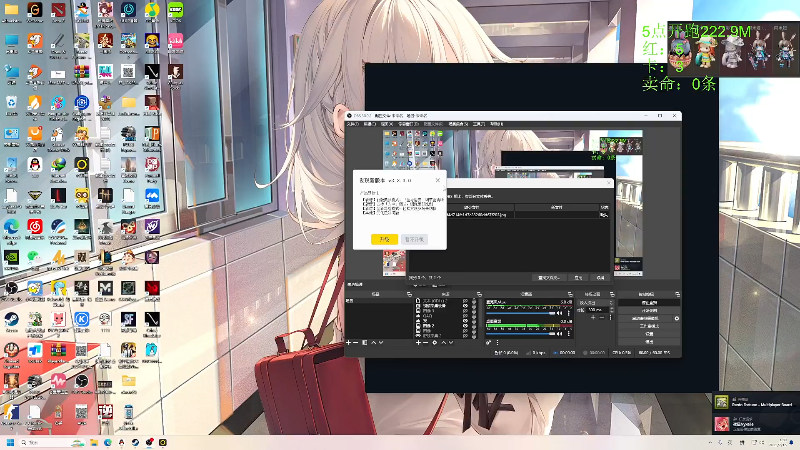Screen dimensions: 800x450
Task: Open the audio mixer dock three-dot menu
Action: (497, 342)
